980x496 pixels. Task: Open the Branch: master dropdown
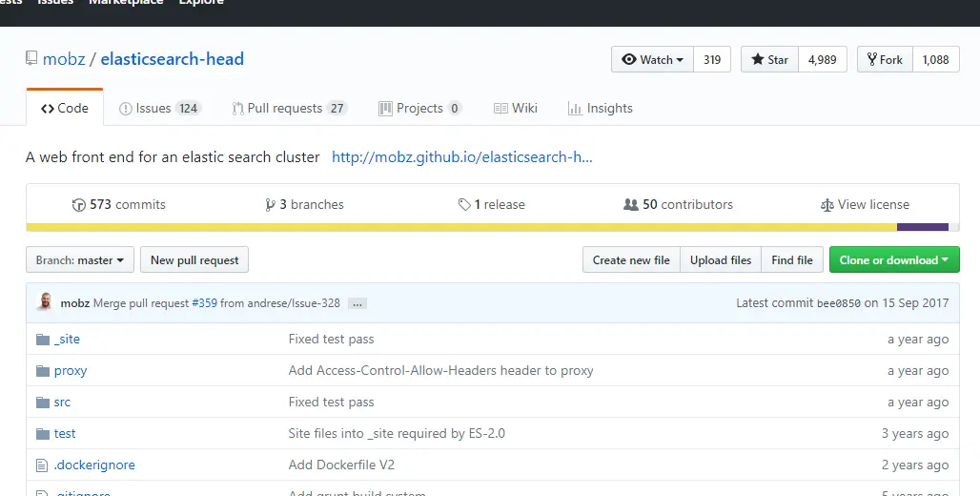[x=80, y=260]
